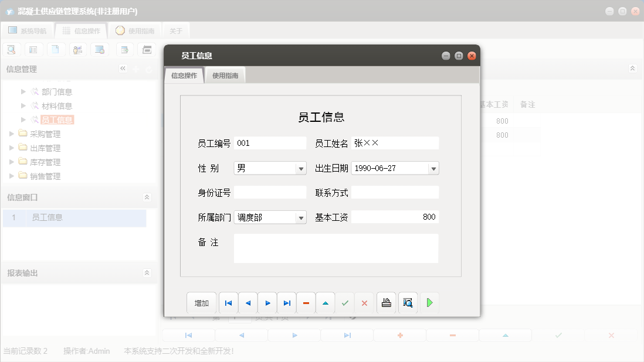
Task: Open the 性别 gender dropdown
Action: click(301, 168)
